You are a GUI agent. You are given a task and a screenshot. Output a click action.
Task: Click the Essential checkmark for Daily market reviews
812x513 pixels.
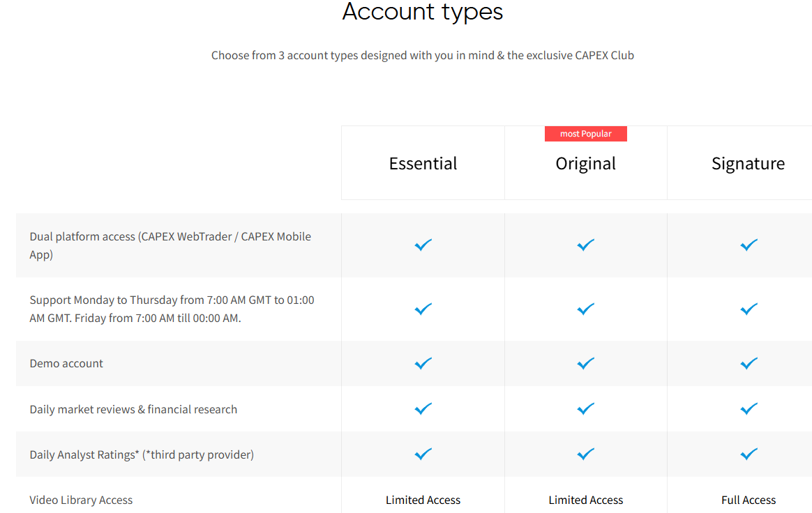[423, 409]
